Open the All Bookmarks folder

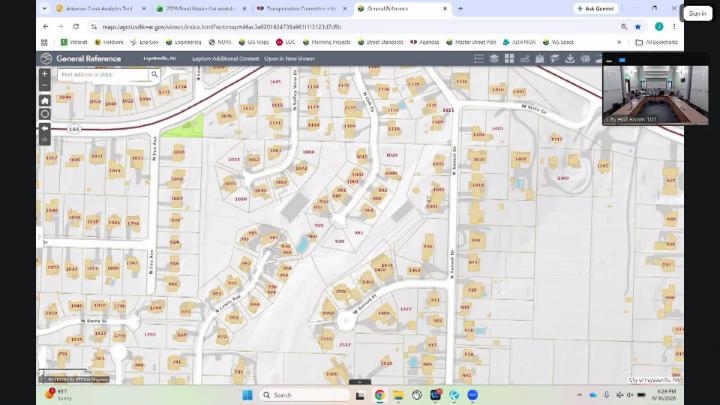tap(657, 42)
